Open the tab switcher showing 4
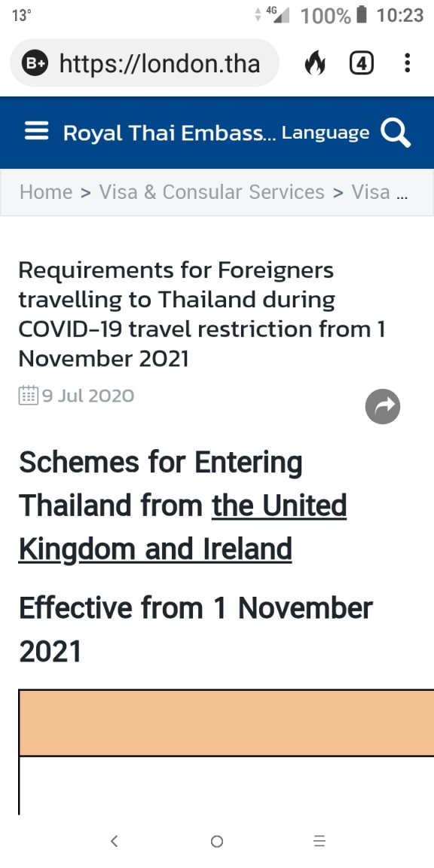The width and height of the screenshot is (434, 868). coord(362,63)
